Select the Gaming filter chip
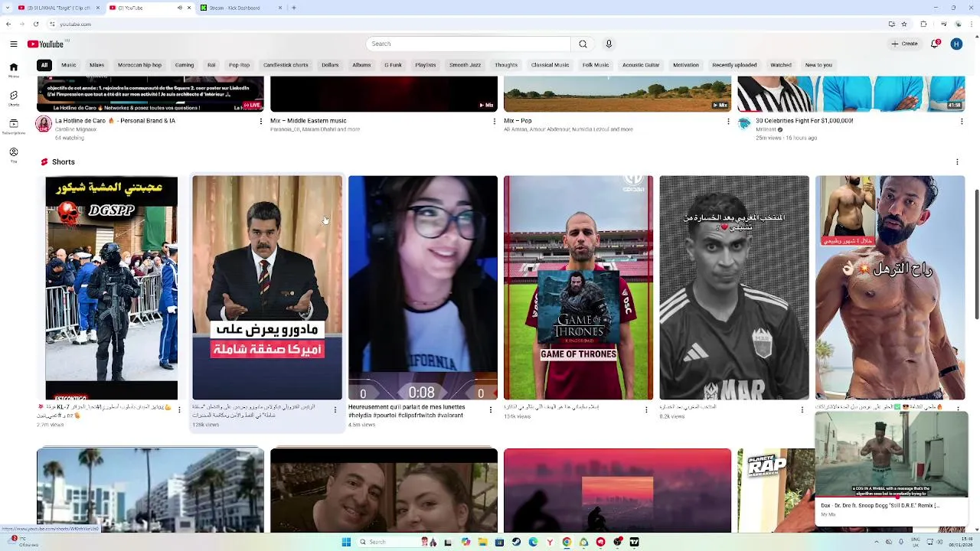The width and height of the screenshot is (980, 551). coord(185,65)
